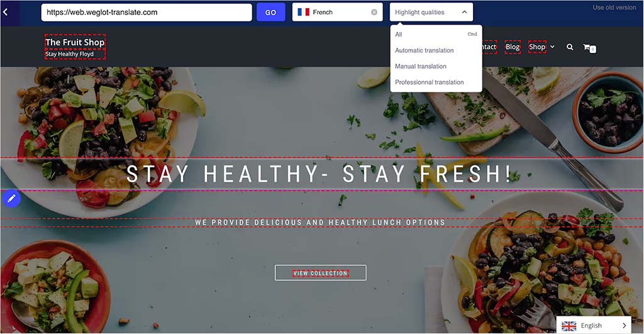Open the shopping cart icon
644x334 pixels.
point(589,48)
